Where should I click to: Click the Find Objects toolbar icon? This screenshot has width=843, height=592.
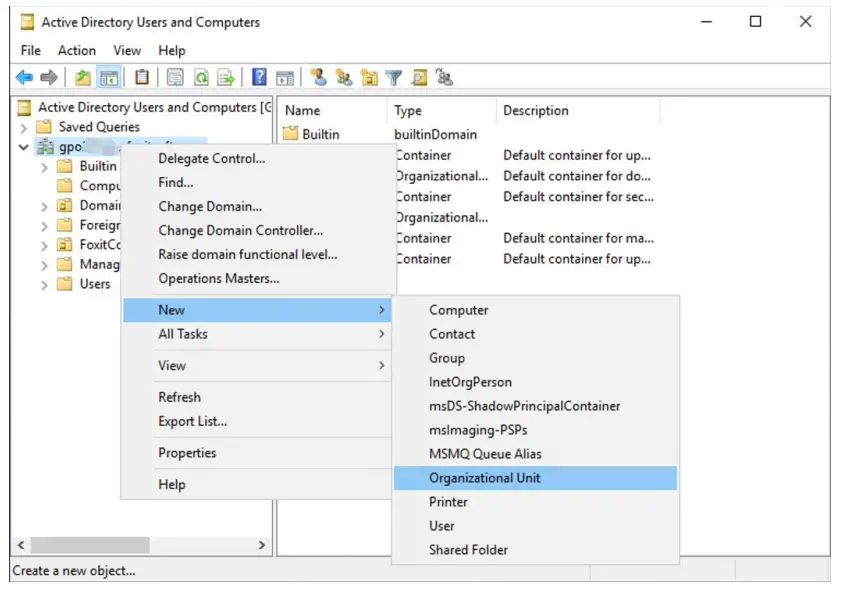pyautogui.click(x=420, y=77)
